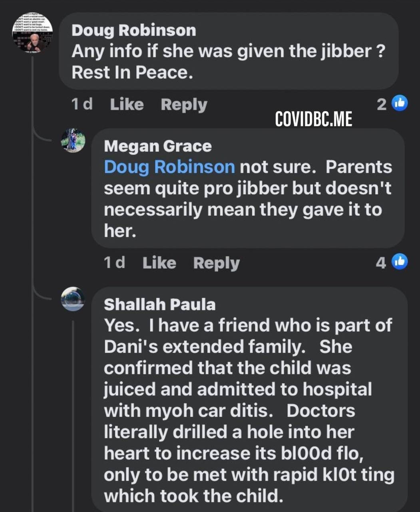Open Shallah Paula's name link

click(x=159, y=305)
